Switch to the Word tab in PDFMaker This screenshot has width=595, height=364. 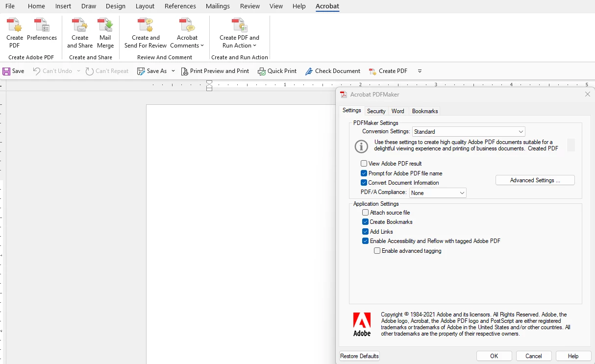point(398,111)
